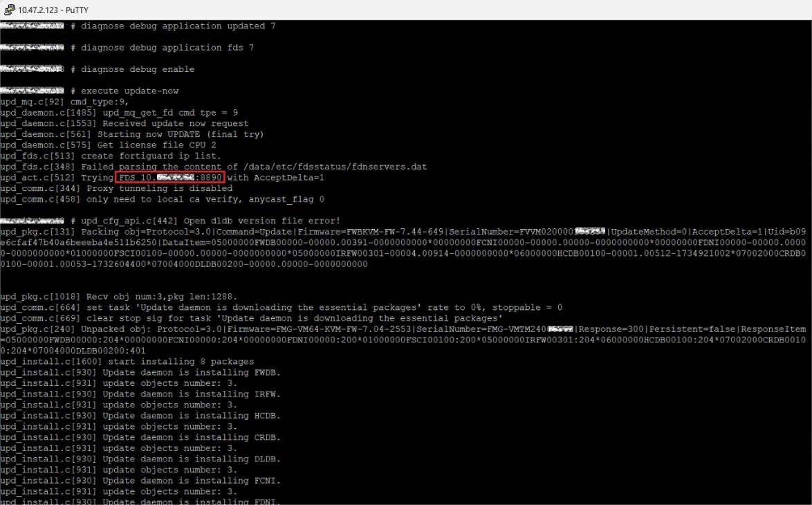Click the 'upd_pkg.c[131] Packing obj=Protocol=3.0' line
Viewport: 812px width, 505px height.
pos(403,248)
